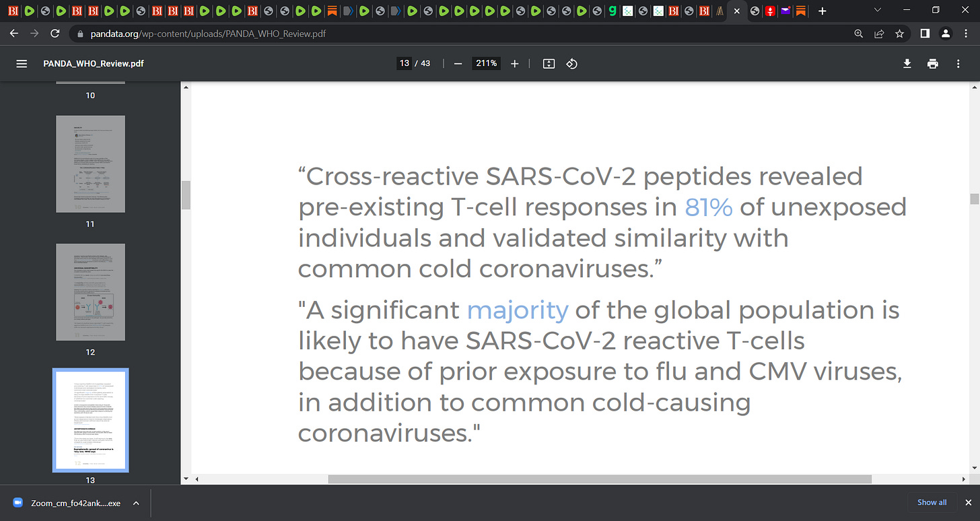The width and height of the screenshot is (980, 521).
Task: Click the zoom out minus button
Action: coord(458,63)
